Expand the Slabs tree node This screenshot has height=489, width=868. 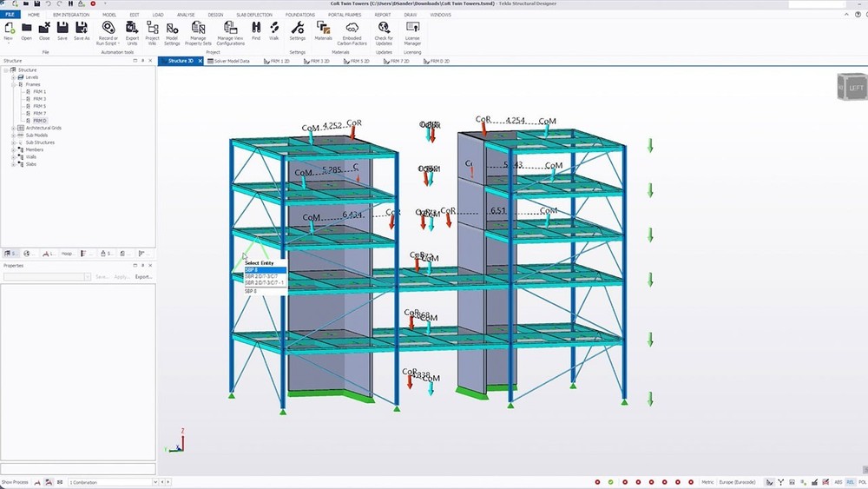pyautogui.click(x=13, y=164)
